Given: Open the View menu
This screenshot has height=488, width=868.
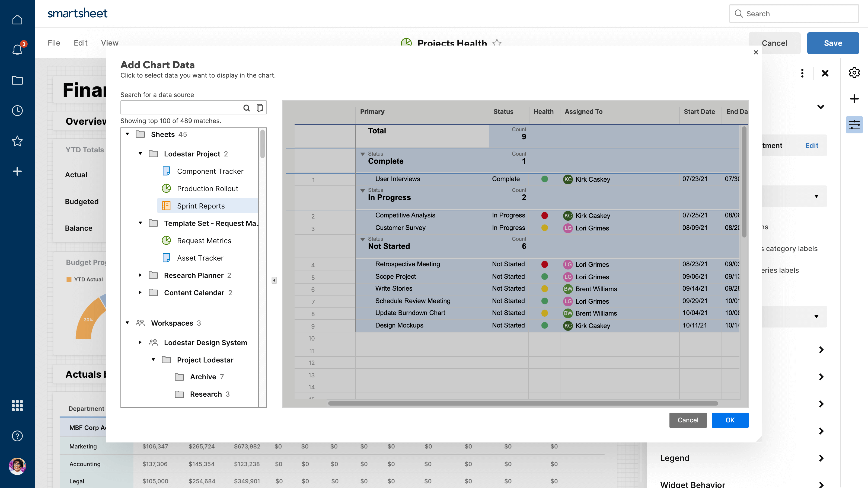Looking at the screenshot, I should (110, 43).
